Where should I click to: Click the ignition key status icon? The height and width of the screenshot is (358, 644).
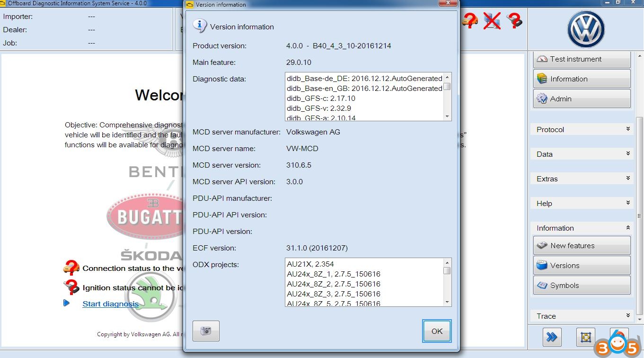(514, 20)
